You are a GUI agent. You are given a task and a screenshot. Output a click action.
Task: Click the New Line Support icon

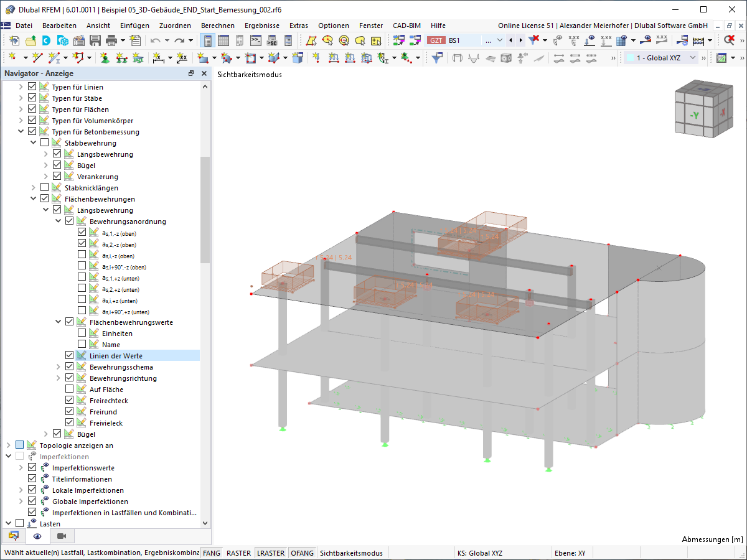(x=121, y=58)
